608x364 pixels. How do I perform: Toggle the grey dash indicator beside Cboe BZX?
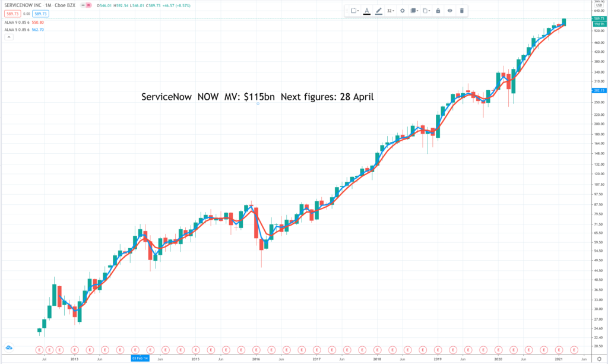[83, 5]
